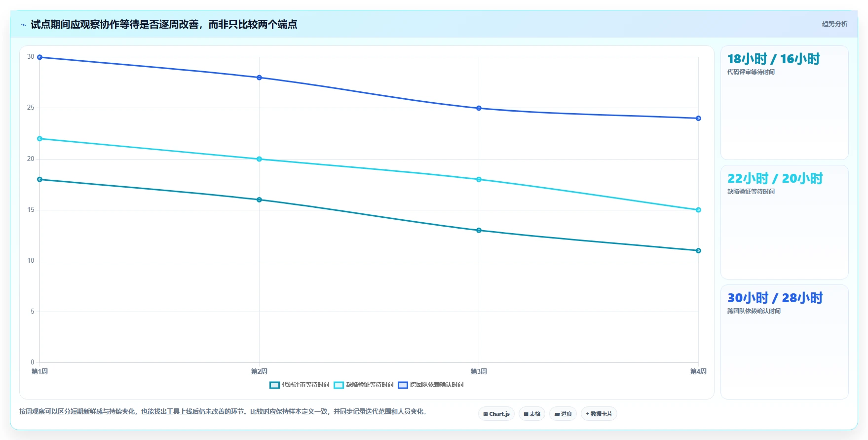
Task: Click the header title about 试点期间应观察协作等待
Action: coord(164,24)
